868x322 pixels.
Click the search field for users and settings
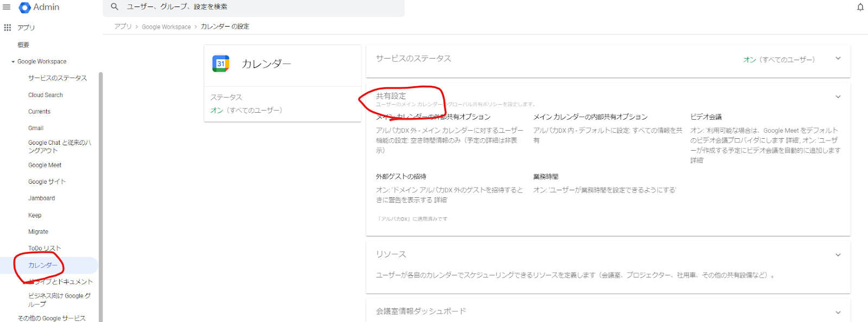click(x=254, y=7)
